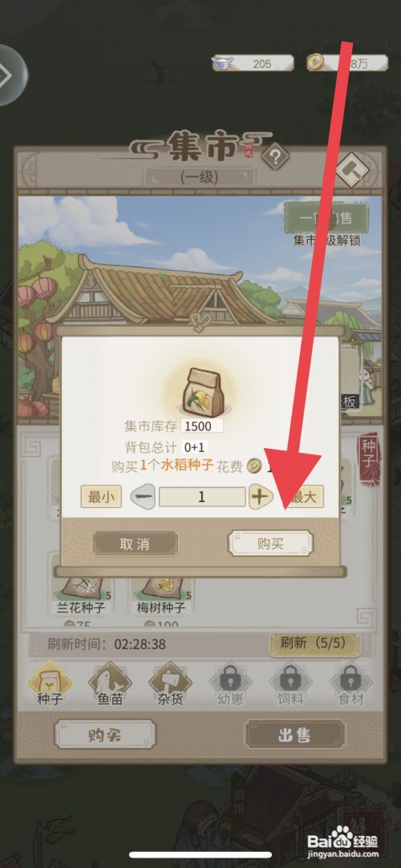The width and height of the screenshot is (401, 868).
Task: Switch to the 出售 sell tab
Action: pos(294,735)
